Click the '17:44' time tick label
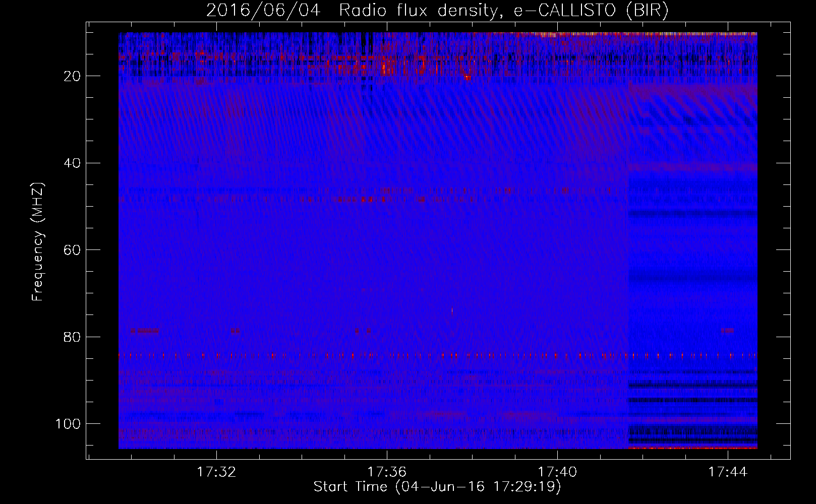This screenshot has height=504, width=816. [x=728, y=472]
